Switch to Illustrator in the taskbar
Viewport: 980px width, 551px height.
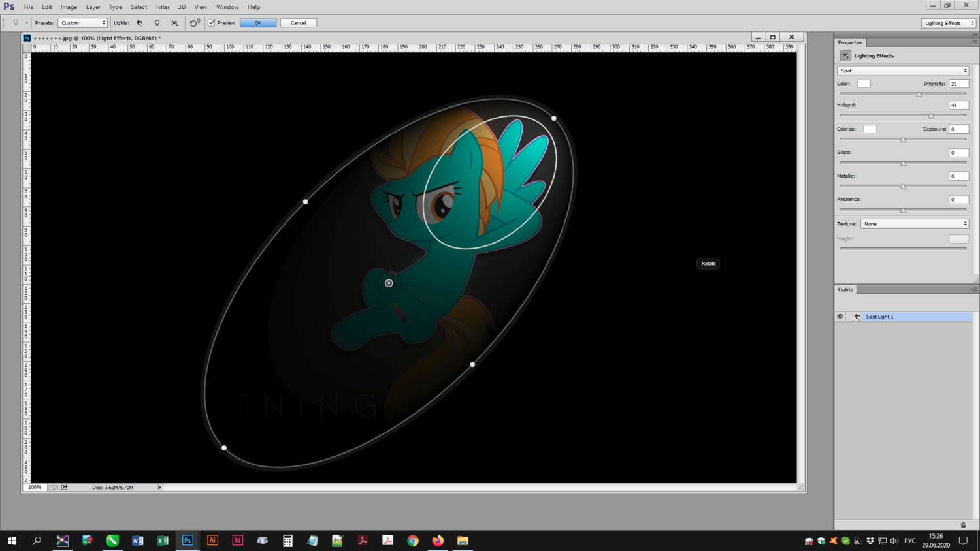212,541
